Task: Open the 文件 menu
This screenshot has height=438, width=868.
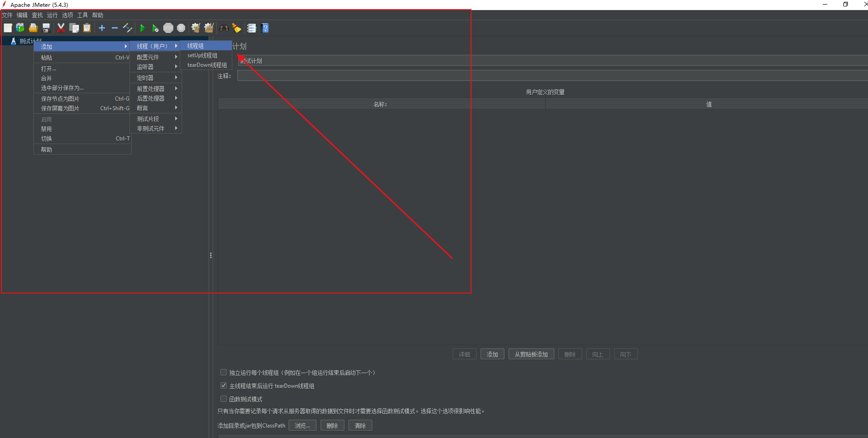Action: (x=7, y=15)
